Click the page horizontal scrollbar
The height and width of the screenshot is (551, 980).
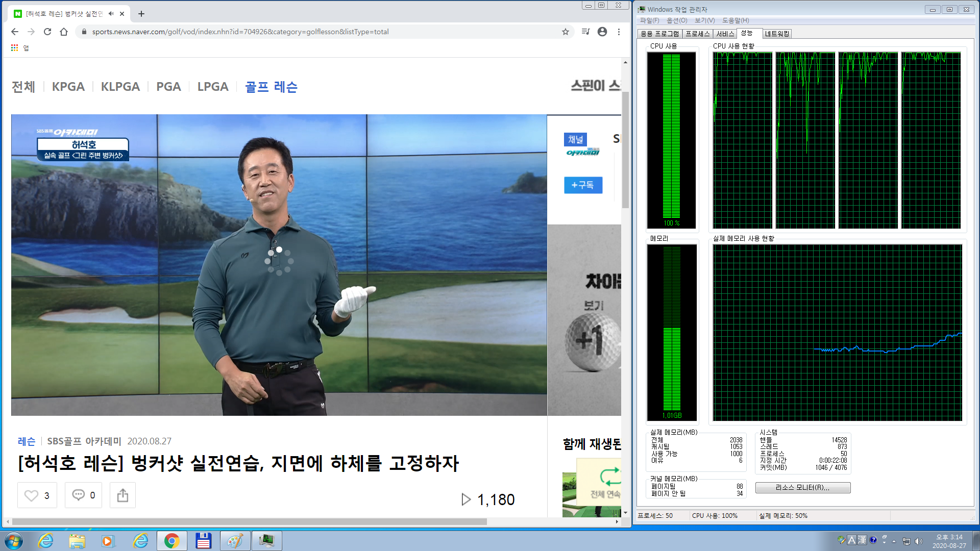pyautogui.click(x=249, y=521)
